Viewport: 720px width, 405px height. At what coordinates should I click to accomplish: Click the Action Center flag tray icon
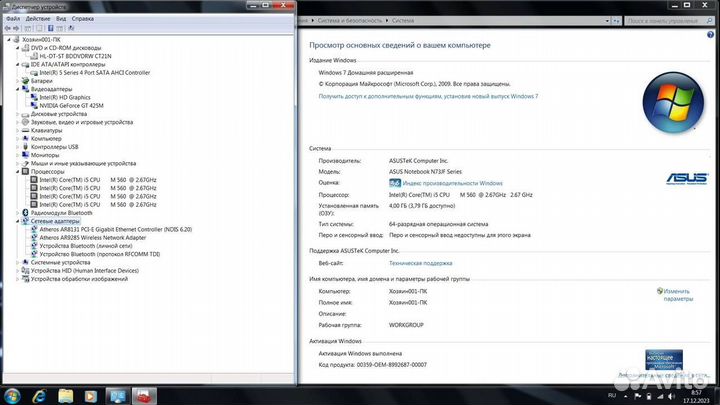(638, 396)
